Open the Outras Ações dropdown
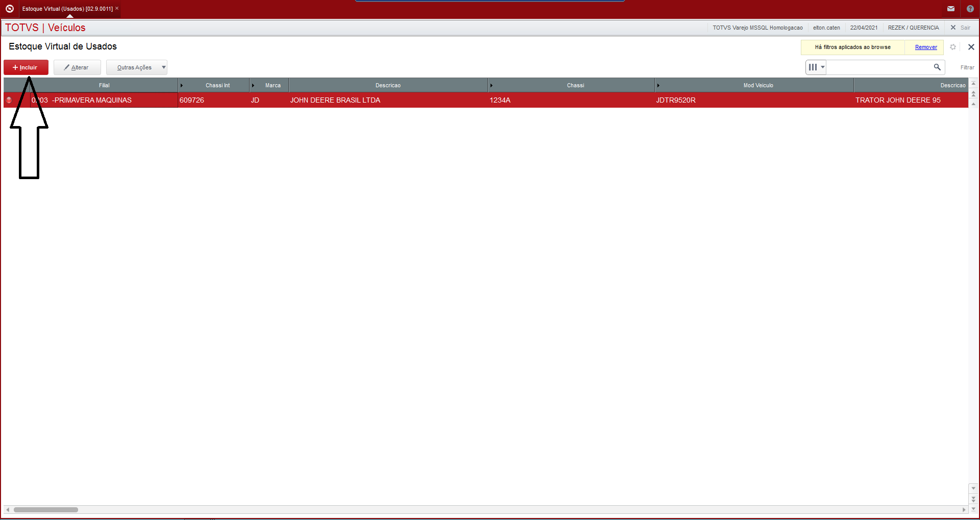The height and width of the screenshot is (520, 980). pos(137,67)
